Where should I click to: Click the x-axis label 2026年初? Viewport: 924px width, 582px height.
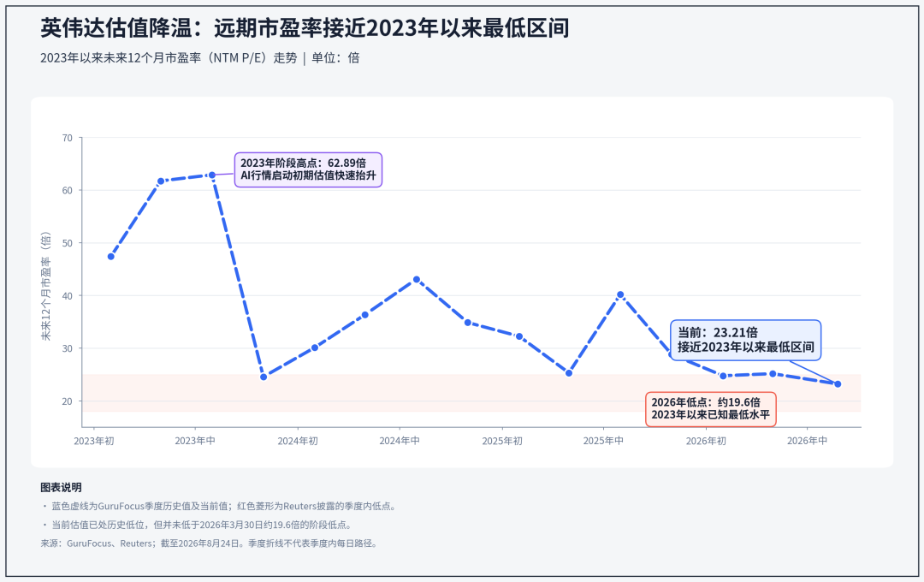706,441
